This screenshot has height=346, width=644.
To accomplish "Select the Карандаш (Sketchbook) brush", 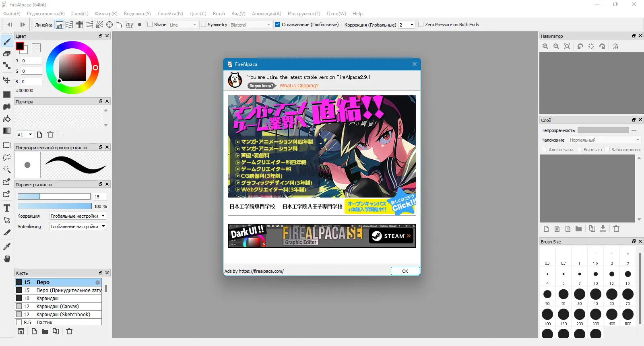I will (58, 315).
